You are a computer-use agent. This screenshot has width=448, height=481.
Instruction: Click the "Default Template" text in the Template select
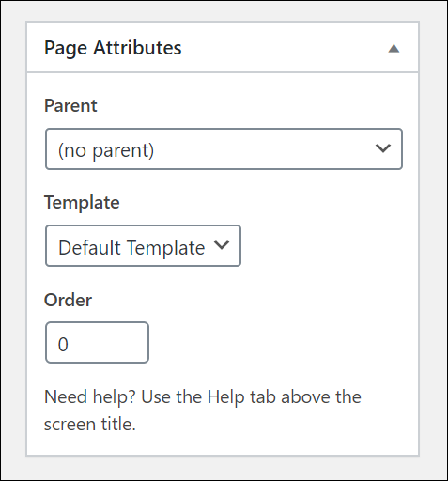click(x=131, y=248)
